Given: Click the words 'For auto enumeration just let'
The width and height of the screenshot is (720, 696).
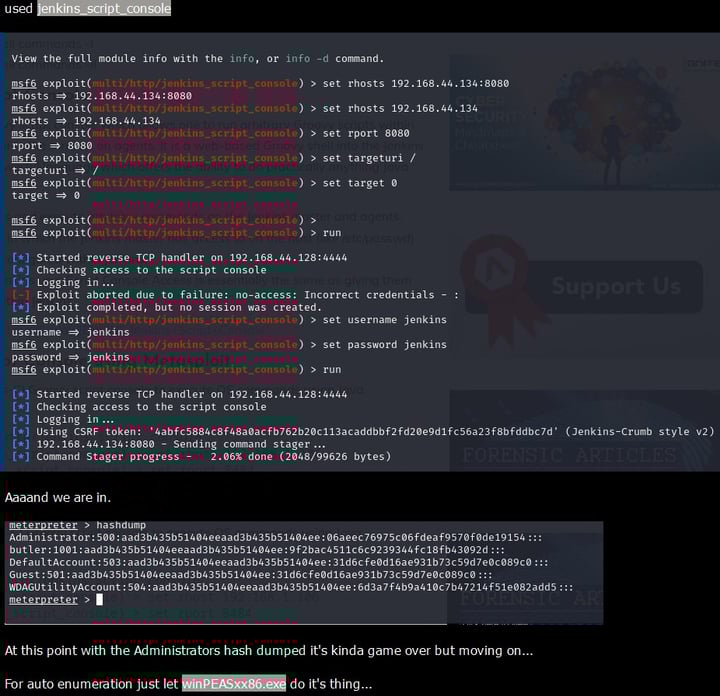Looking at the screenshot, I should point(91,684).
